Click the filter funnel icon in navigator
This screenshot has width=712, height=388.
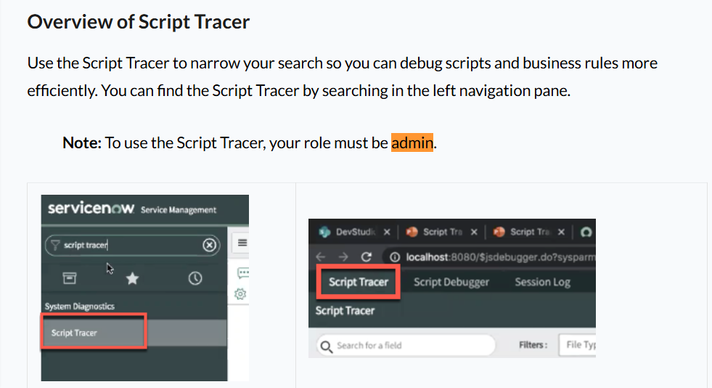click(55, 245)
